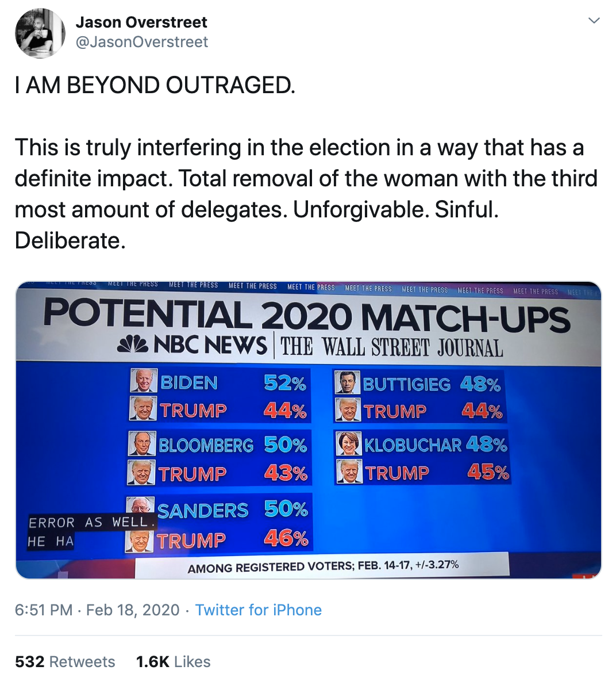The width and height of the screenshot is (616, 674).
Task: Click the Biden headshot in poll graphic
Action: coord(144,380)
